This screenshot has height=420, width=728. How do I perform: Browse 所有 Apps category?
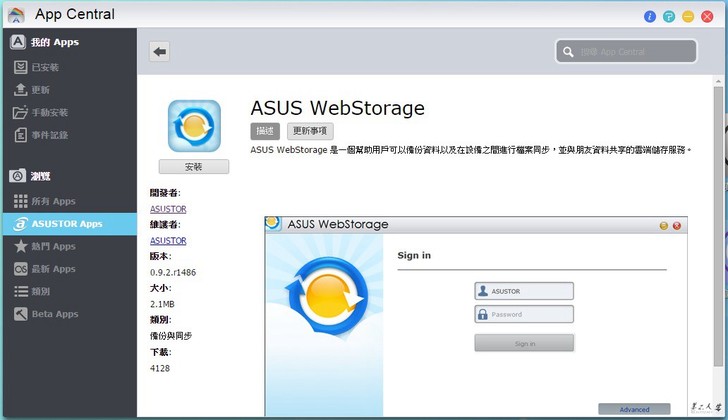[x=53, y=201]
